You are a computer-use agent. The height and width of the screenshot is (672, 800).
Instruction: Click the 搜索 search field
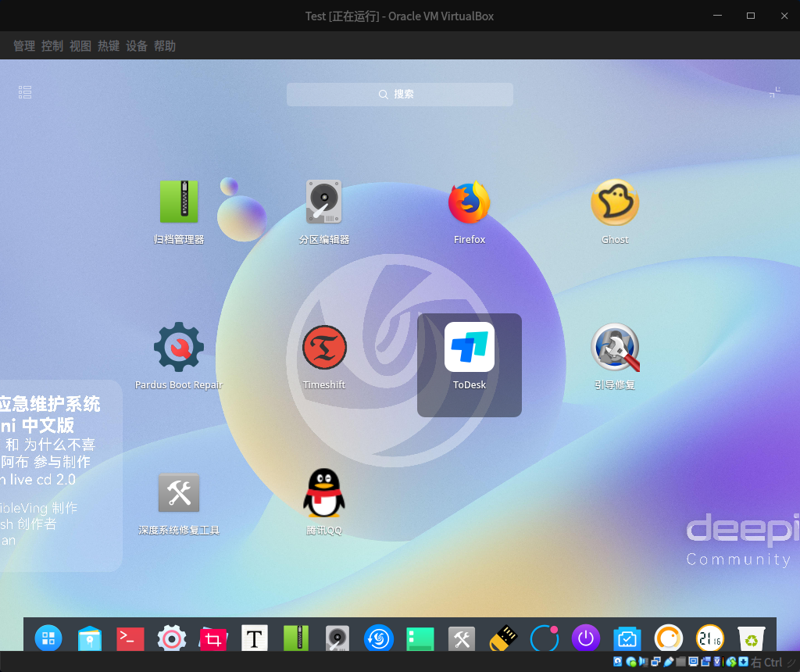click(400, 95)
